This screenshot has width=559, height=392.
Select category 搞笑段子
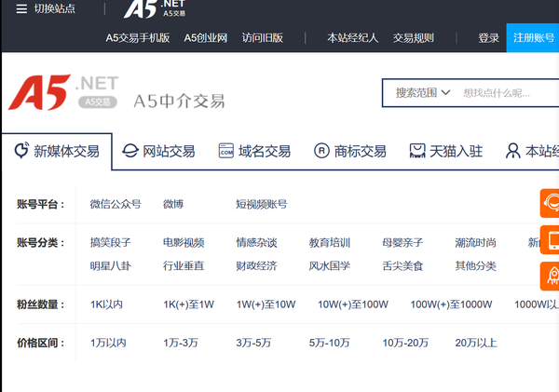pos(111,243)
